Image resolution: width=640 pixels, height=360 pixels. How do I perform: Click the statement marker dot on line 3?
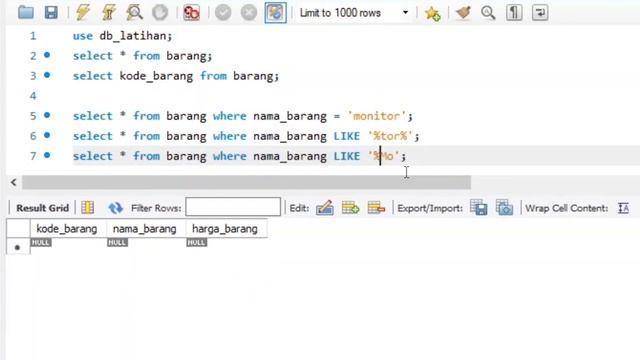click(x=47, y=75)
